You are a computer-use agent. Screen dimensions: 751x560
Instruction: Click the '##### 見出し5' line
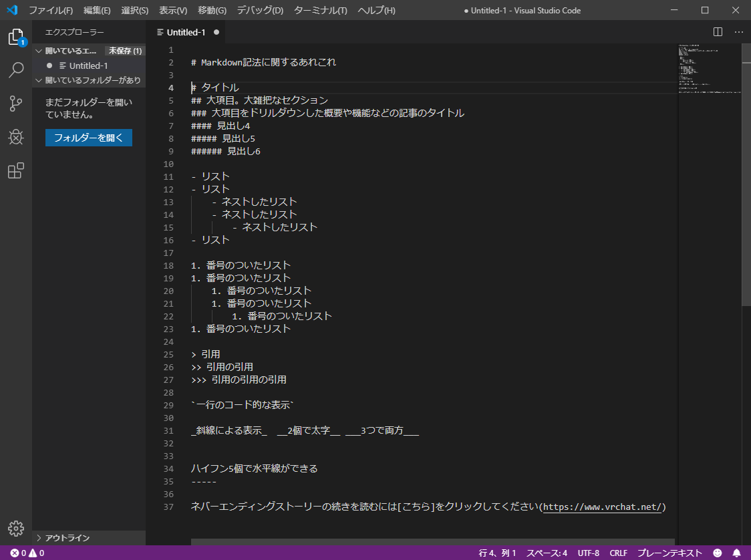222,138
